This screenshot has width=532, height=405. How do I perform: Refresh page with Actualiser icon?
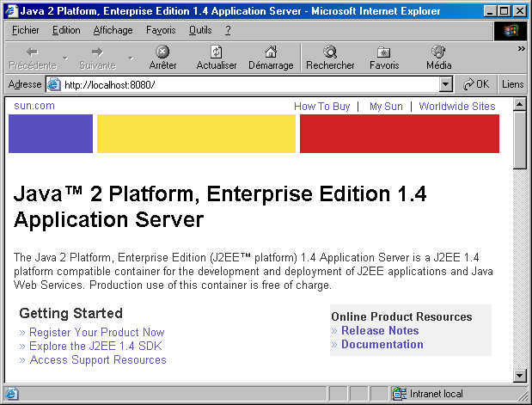(x=217, y=52)
